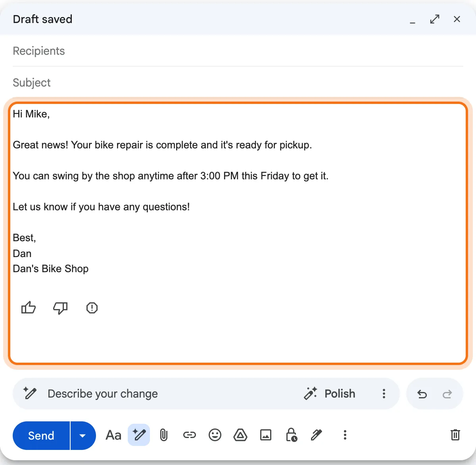Insert an emoji
476x465 pixels.
(x=215, y=435)
